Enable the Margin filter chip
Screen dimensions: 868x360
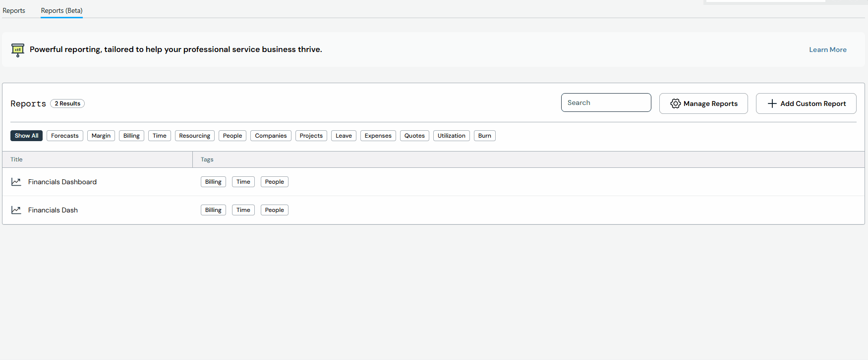click(x=101, y=136)
